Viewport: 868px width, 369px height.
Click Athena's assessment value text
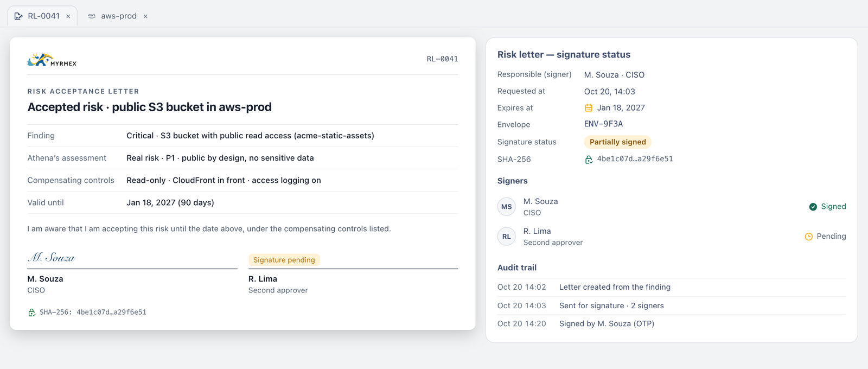pos(220,158)
